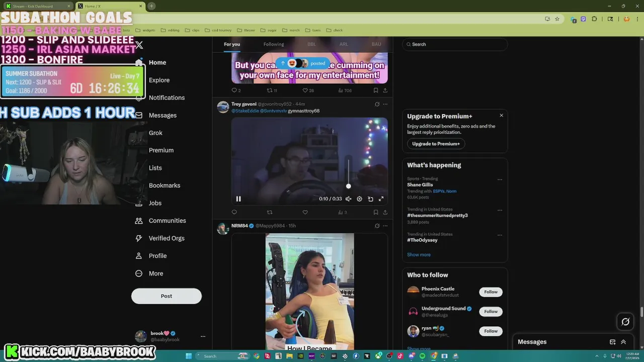Viewport: 644px width, 362px height.
Task: Pause the Troy govoni video
Action: [238, 199]
